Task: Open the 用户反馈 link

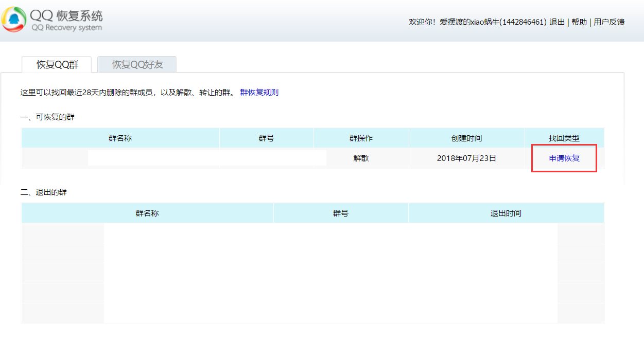Action: [609, 22]
